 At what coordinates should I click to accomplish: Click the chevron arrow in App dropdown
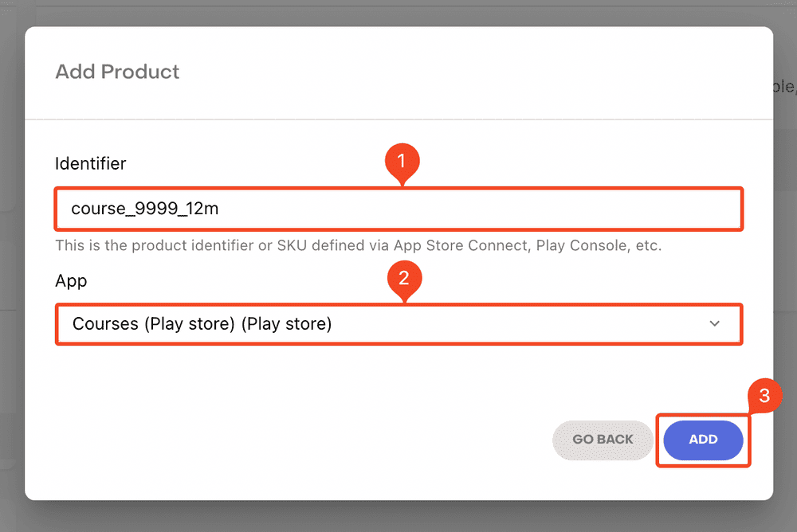coord(714,324)
